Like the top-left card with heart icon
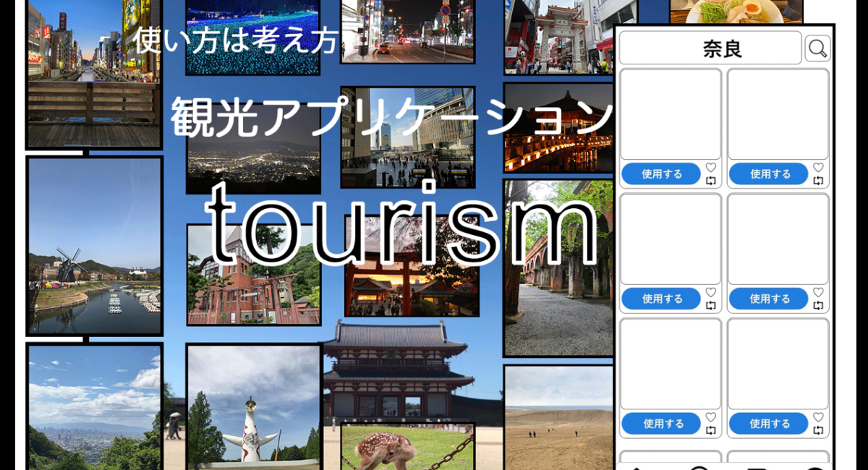Image resolution: width=868 pixels, height=470 pixels. pyautogui.click(x=711, y=168)
